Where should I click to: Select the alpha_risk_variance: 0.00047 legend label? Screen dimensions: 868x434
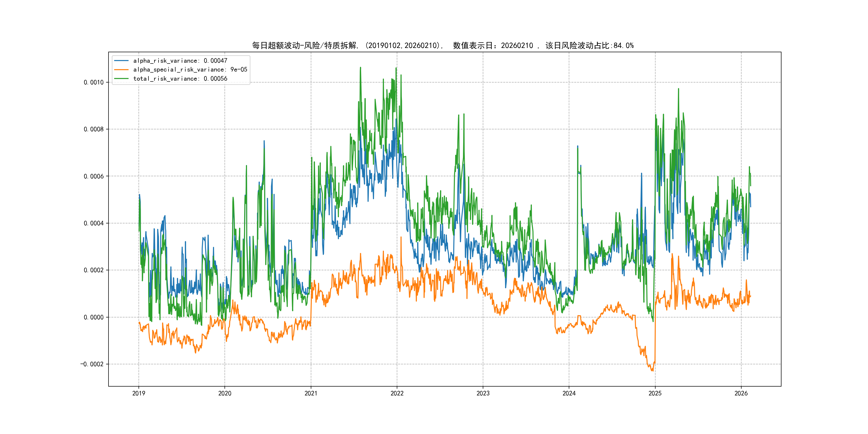(x=180, y=61)
